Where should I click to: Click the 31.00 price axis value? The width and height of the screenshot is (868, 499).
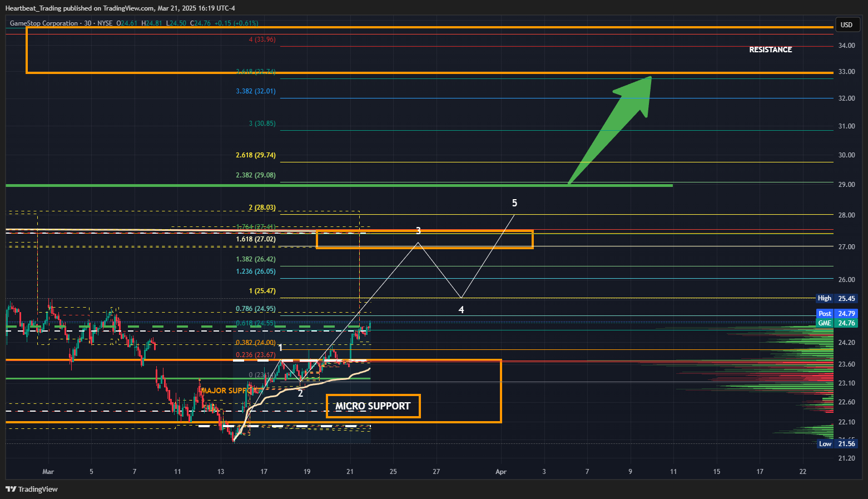(846, 126)
